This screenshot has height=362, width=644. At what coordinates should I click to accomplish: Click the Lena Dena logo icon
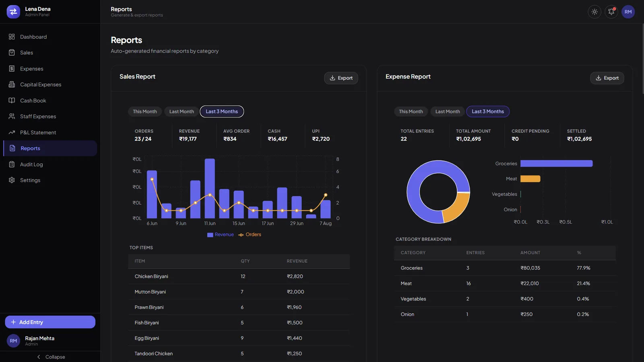(x=13, y=12)
